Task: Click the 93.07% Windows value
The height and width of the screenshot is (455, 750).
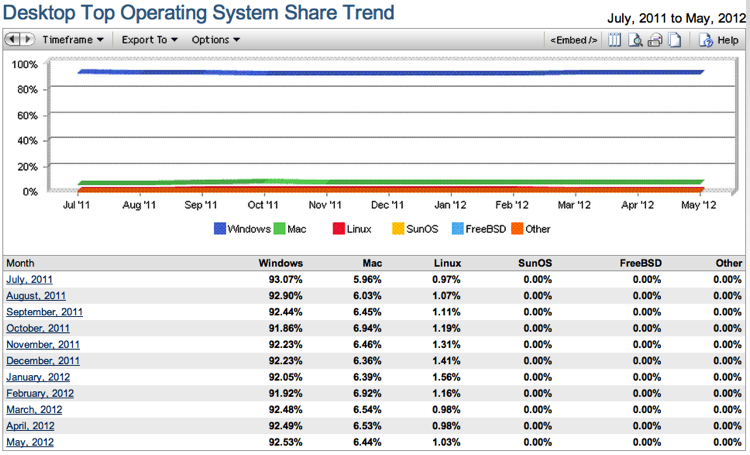Action: click(x=286, y=279)
